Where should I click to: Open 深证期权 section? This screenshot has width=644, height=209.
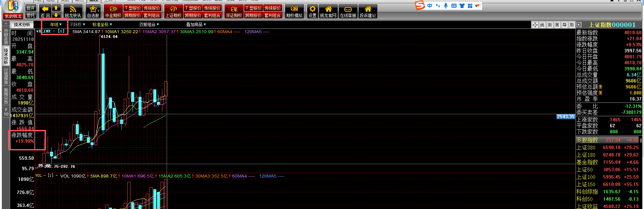pos(234,11)
